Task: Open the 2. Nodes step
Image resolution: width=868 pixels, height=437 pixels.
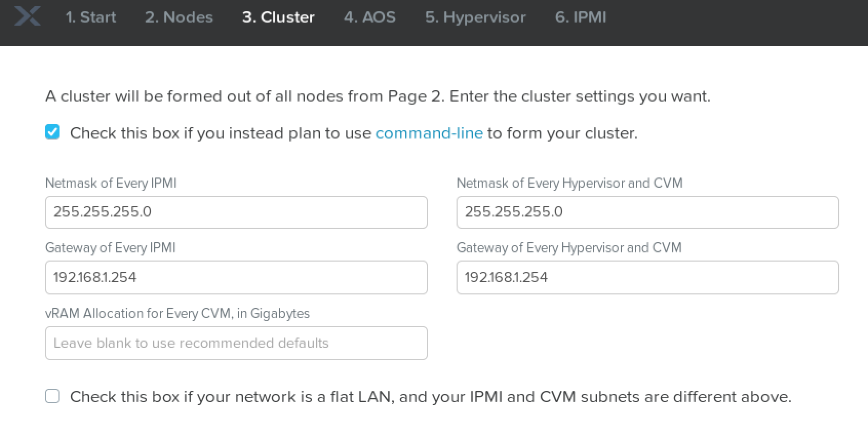Action: (179, 17)
